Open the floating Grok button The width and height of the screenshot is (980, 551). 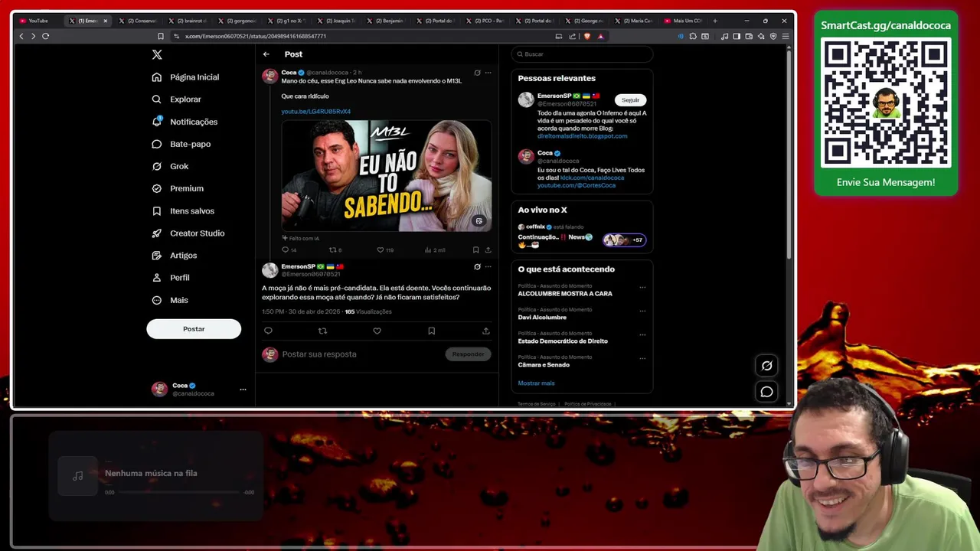pos(766,365)
